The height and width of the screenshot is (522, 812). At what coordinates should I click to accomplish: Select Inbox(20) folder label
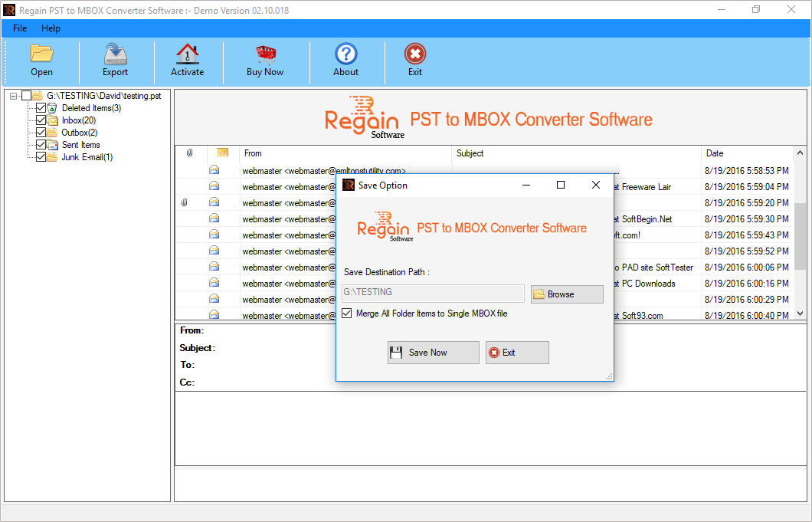(x=79, y=120)
